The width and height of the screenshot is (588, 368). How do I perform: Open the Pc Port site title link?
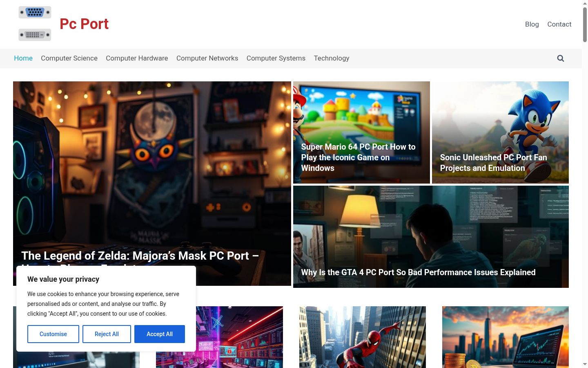point(84,24)
